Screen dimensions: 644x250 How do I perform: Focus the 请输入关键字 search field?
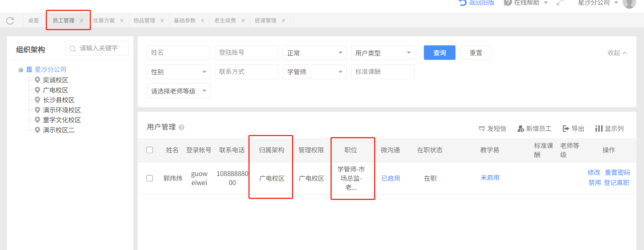[97, 48]
